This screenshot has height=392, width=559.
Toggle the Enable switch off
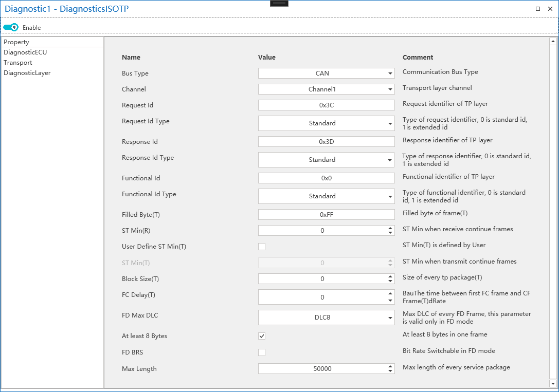(11, 27)
